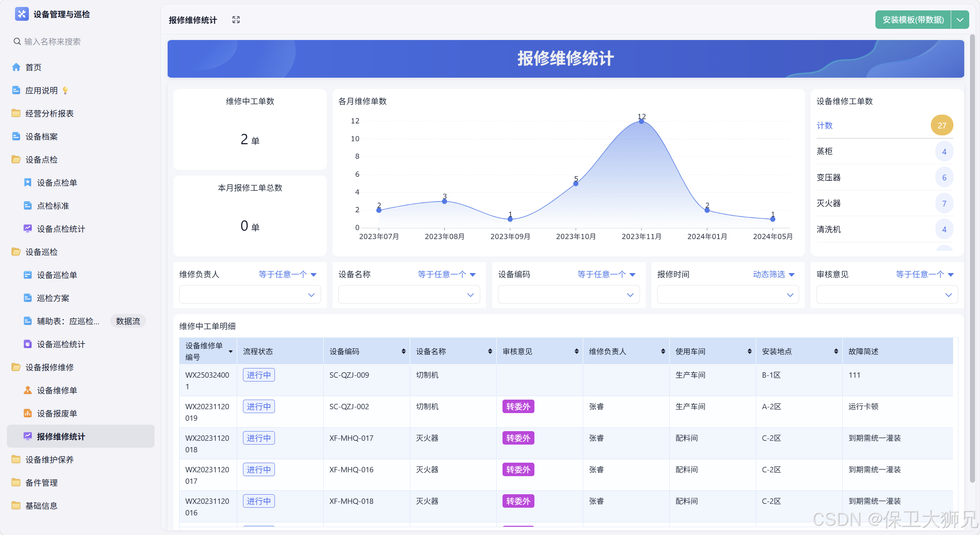Go to 设备点检单 page

[x=81, y=183]
